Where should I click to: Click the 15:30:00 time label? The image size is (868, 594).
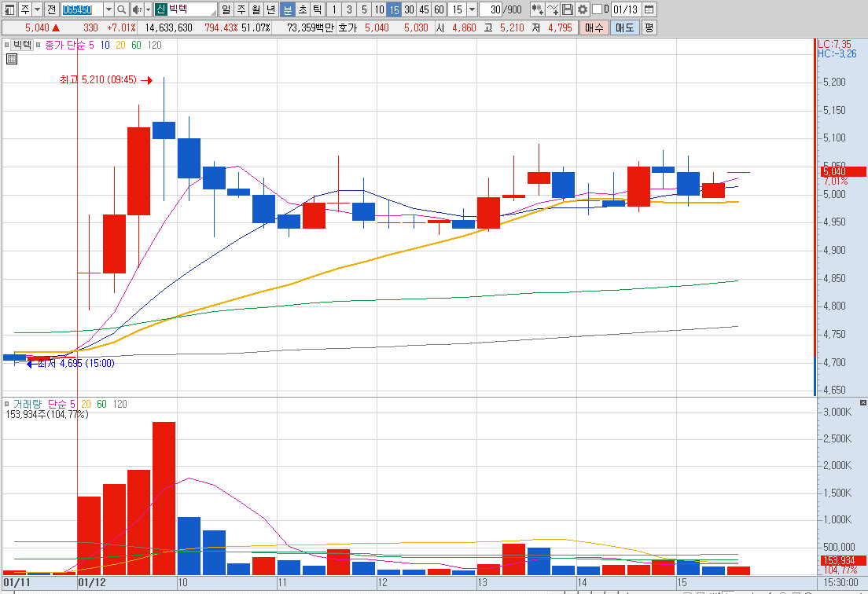(841, 582)
